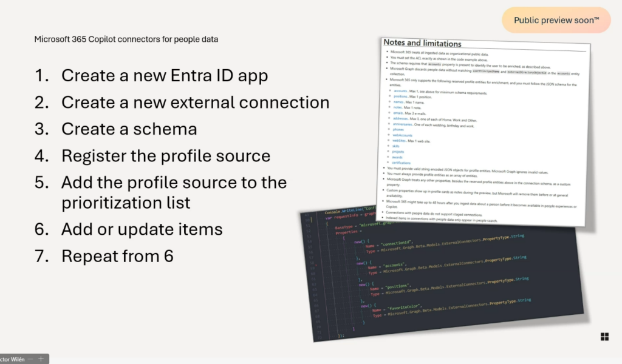The width and height of the screenshot is (622, 364).
Task: Open the 'certifications' link in Notes list
Action: pyautogui.click(x=401, y=163)
